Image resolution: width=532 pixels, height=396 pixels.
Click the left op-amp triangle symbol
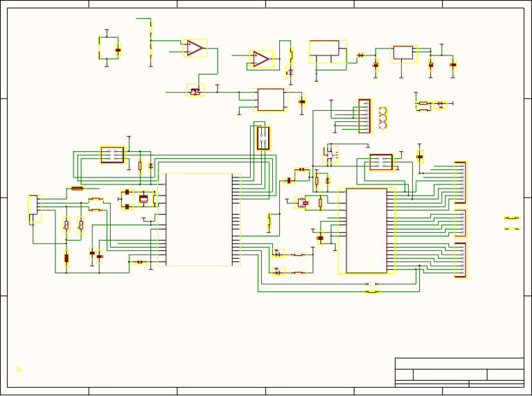195,49
